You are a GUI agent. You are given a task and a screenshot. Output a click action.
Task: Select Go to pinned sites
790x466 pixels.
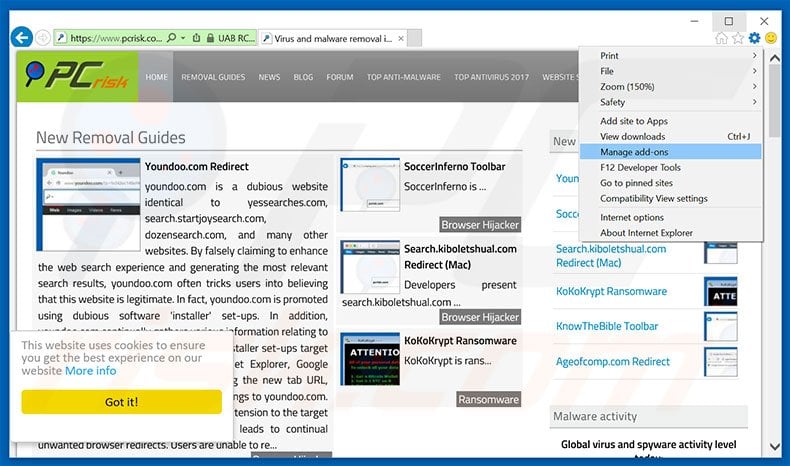671,183
